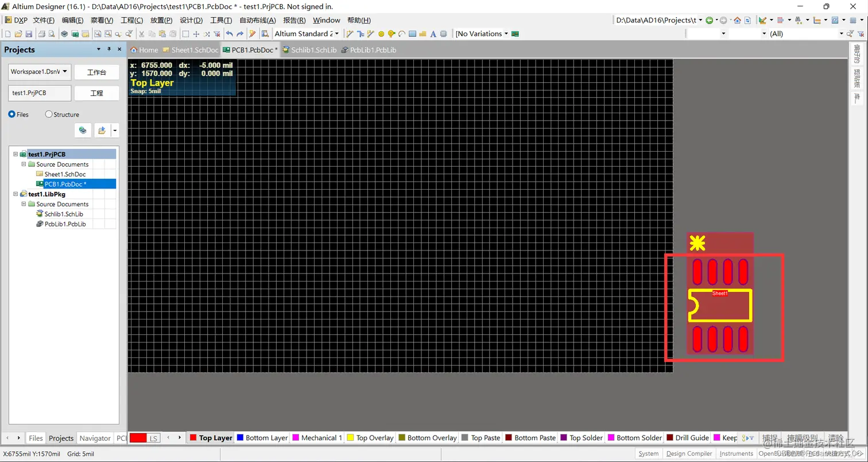
Task: Select Sheet1.SchDoc in the project tree
Action: [65, 174]
